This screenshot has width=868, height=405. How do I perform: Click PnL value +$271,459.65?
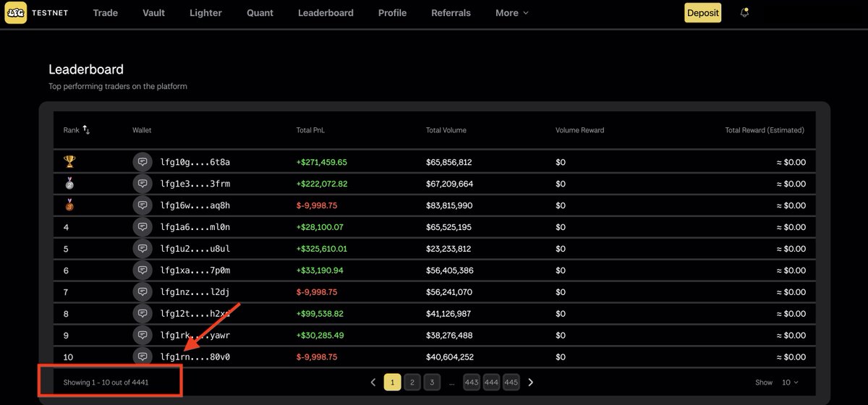[322, 162]
